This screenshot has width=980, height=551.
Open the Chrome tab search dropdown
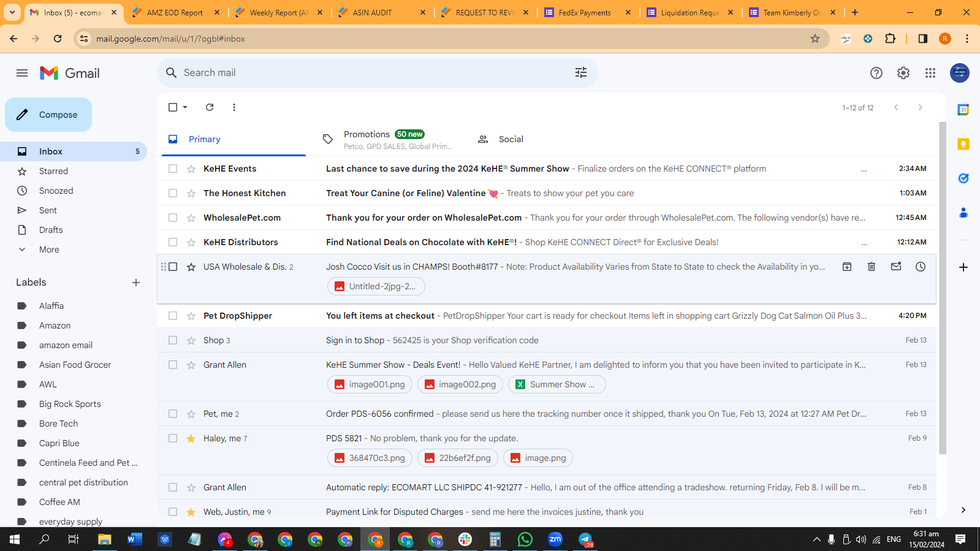12,12
